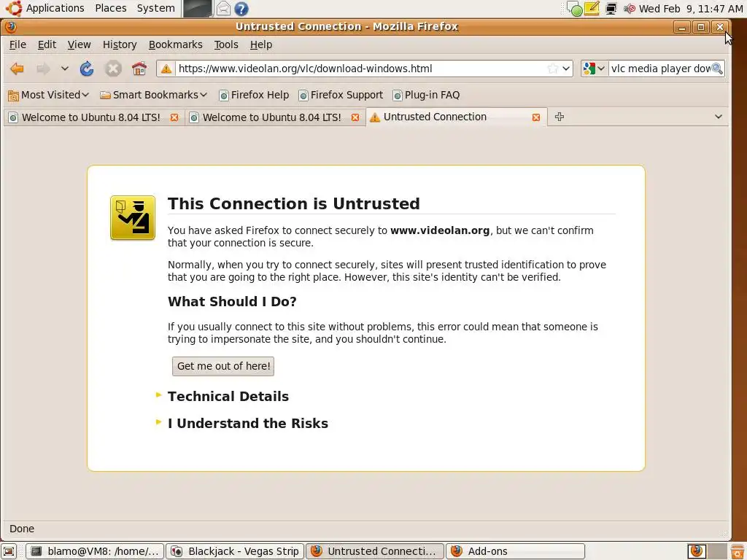Open the Places menu in top panel
The image size is (747, 560).
click(x=111, y=8)
